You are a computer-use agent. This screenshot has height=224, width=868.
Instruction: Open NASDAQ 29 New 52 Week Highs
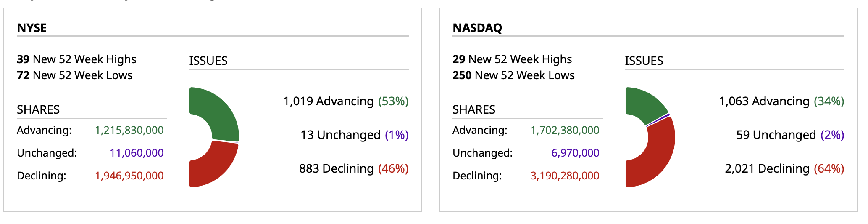512,59
